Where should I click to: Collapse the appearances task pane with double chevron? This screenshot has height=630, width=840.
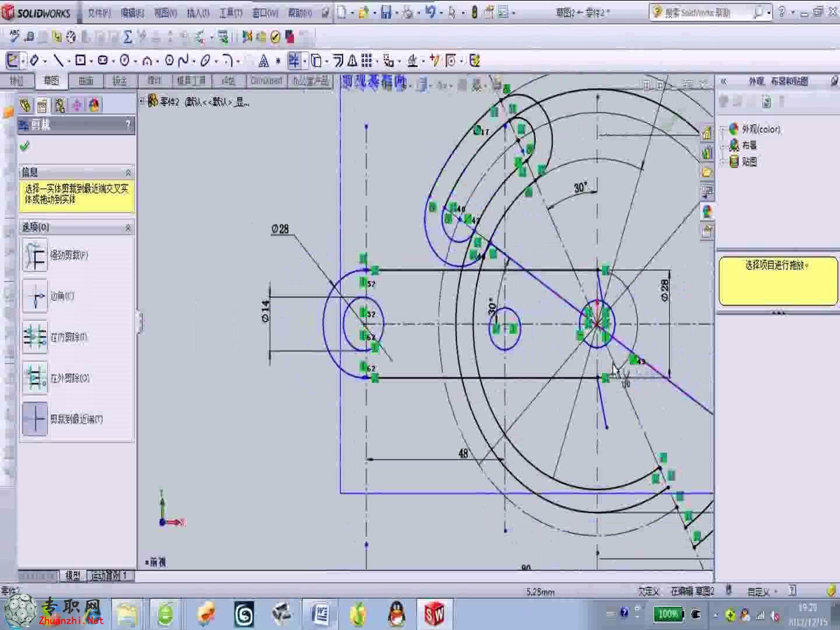pos(724,82)
